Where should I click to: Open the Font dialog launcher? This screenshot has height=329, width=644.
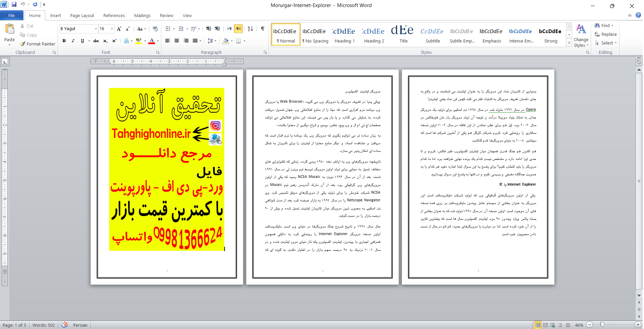coord(158,52)
